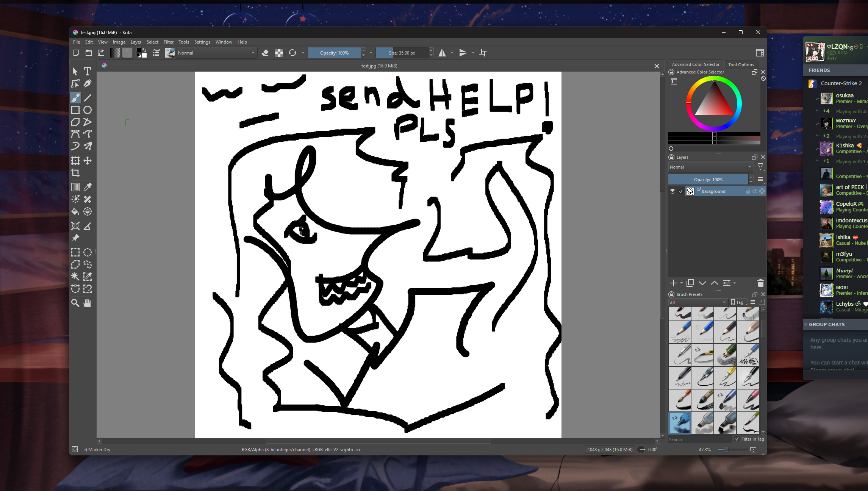Select the Gradient tool
This screenshot has height=491, width=868.
[x=75, y=187]
